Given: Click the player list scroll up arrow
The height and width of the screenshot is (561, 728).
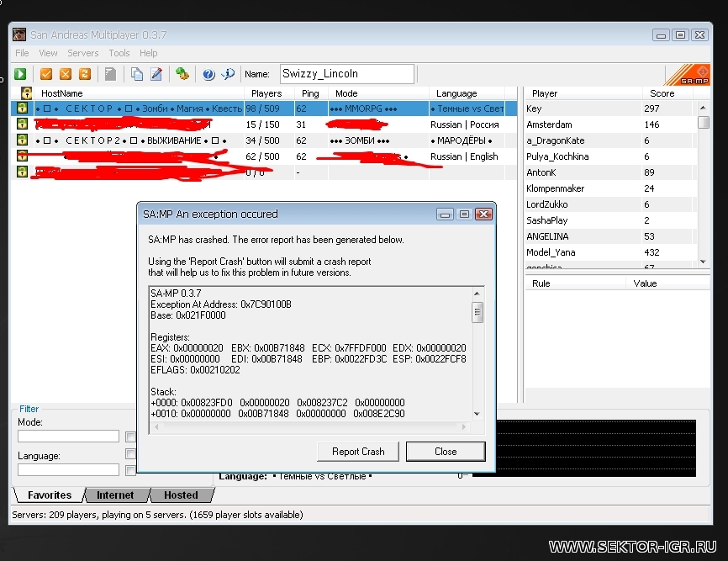Looking at the screenshot, I should click(703, 108).
